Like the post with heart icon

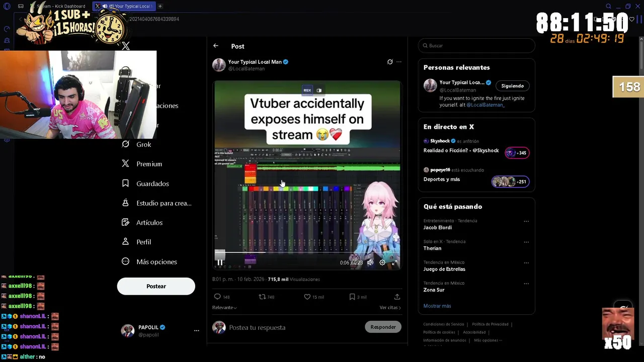[307, 297]
